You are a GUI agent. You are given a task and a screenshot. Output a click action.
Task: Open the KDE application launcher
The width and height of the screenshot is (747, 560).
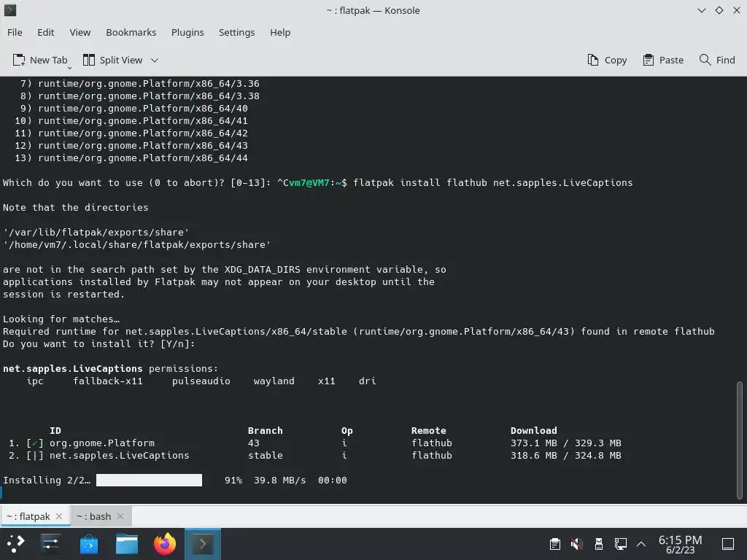point(16,544)
